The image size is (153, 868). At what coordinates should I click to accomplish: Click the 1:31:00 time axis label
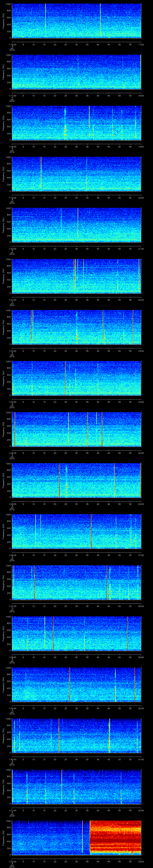[12, 810]
